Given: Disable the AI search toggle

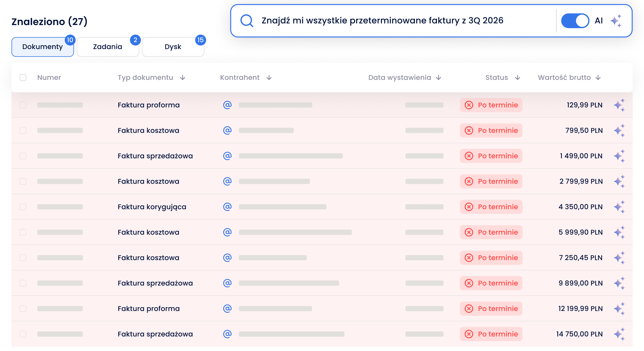Looking at the screenshot, I should pos(575,21).
